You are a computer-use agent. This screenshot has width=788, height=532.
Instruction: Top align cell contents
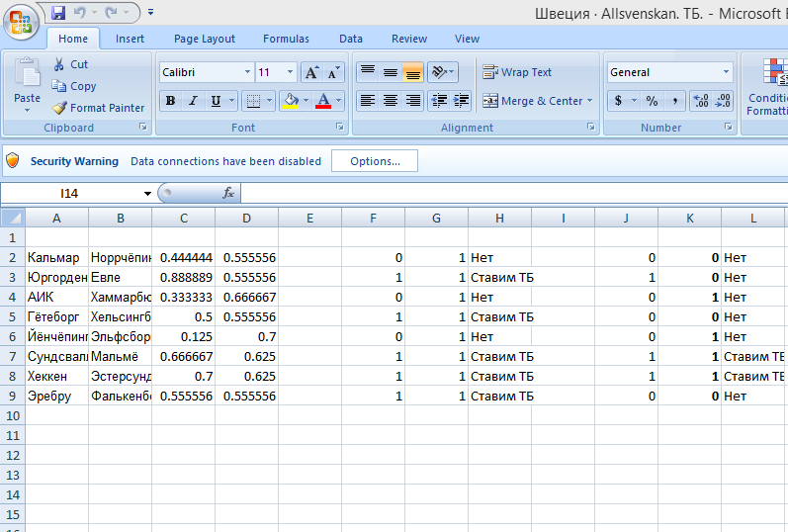coord(368,72)
